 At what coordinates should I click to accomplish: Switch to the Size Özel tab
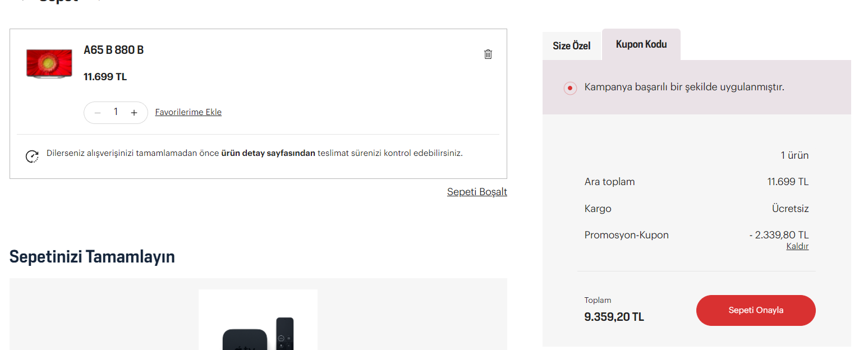(x=572, y=45)
